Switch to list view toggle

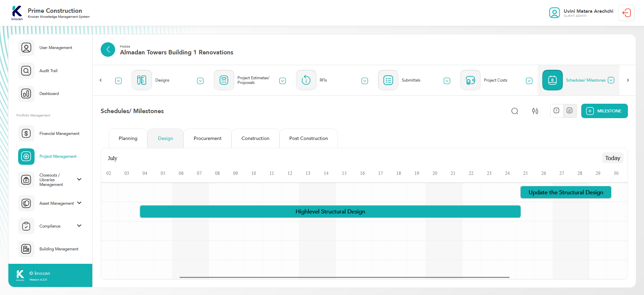coord(556,111)
